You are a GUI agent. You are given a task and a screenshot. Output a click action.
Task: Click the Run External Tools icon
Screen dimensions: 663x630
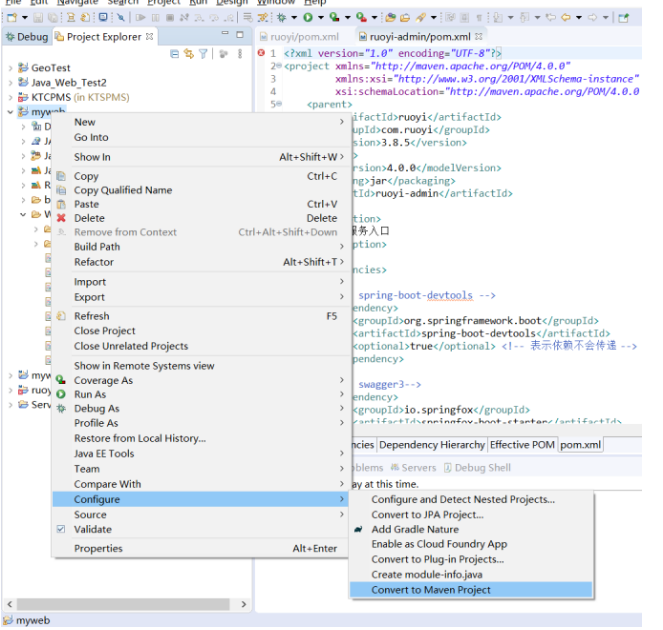pos(361,18)
